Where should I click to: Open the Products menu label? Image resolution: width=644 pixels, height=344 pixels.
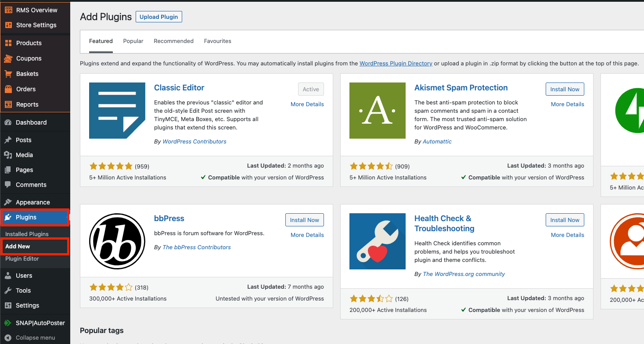29,43
